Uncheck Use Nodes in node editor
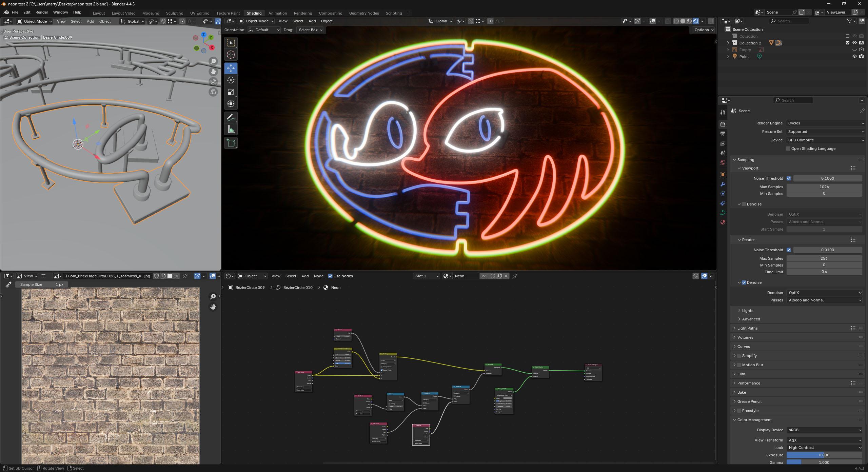 click(x=330, y=276)
